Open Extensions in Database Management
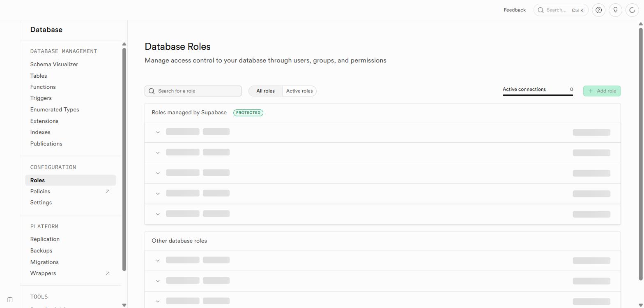 point(44,121)
